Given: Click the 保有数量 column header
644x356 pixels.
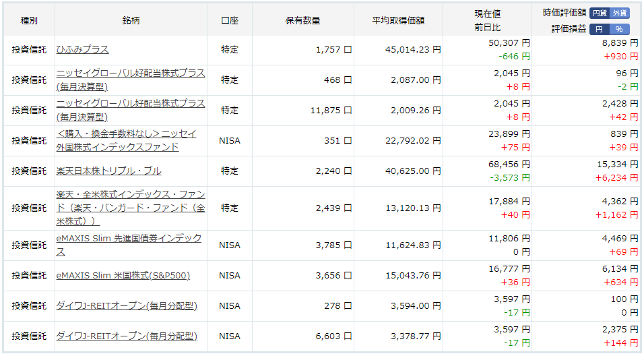Looking at the screenshot, I should click(302, 20).
